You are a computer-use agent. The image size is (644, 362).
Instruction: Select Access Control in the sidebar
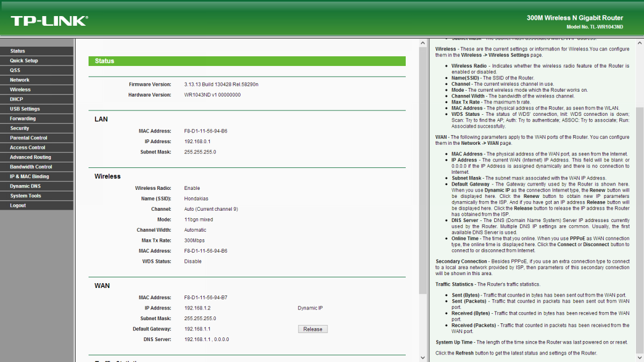tap(36, 147)
